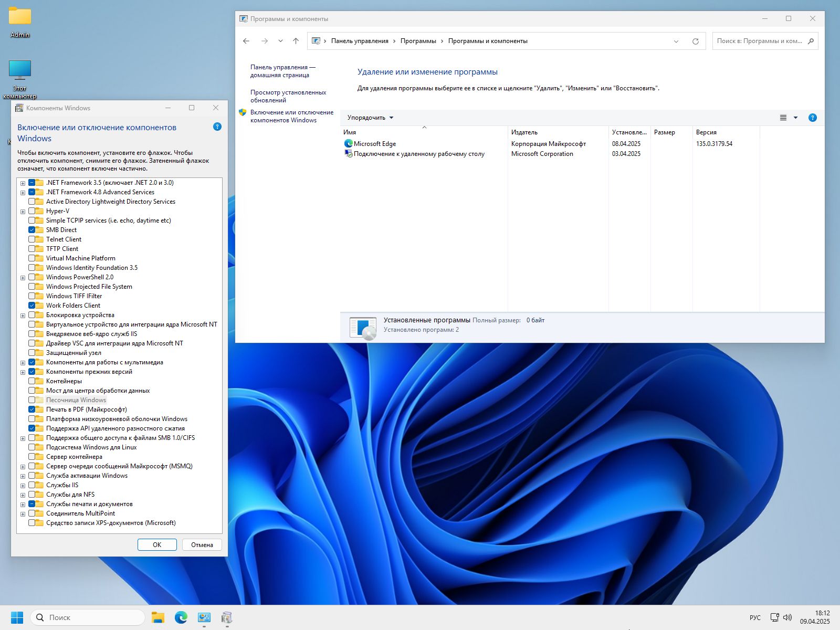840x630 pixels.
Task: Open the Упорядочить menu
Action: [x=370, y=118]
